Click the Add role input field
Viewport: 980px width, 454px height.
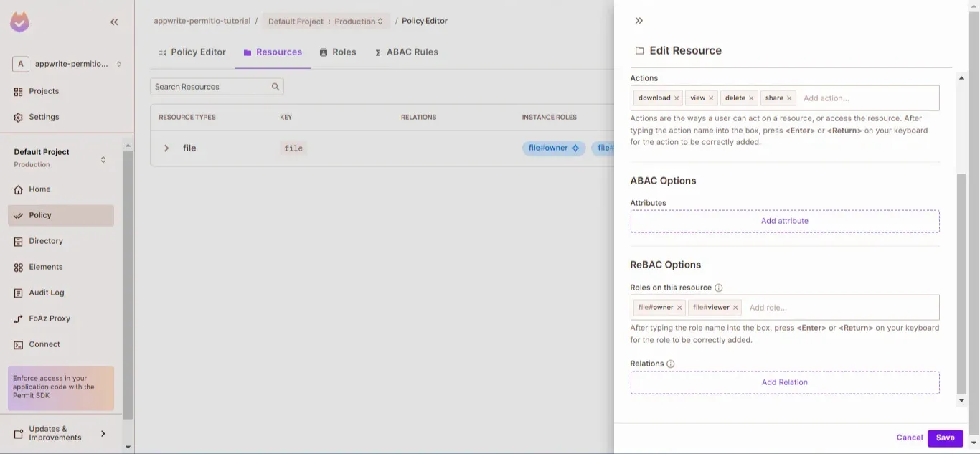pos(841,308)
